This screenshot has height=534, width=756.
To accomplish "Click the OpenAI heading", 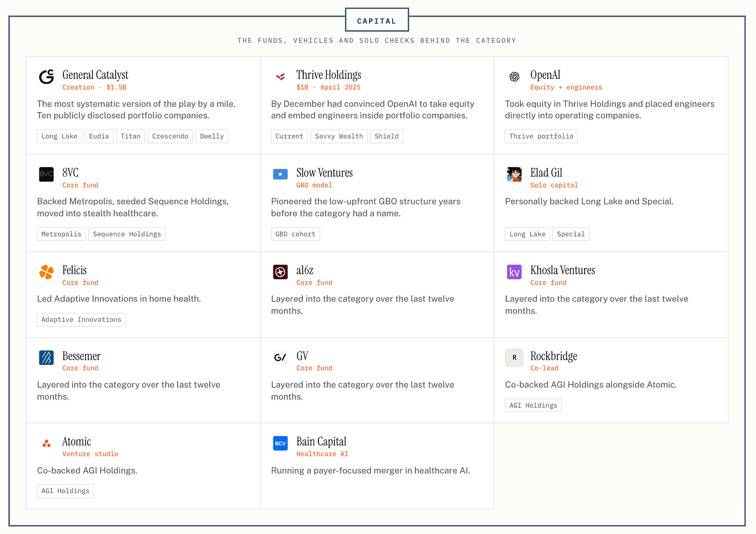I will click(x=545, y=75).
